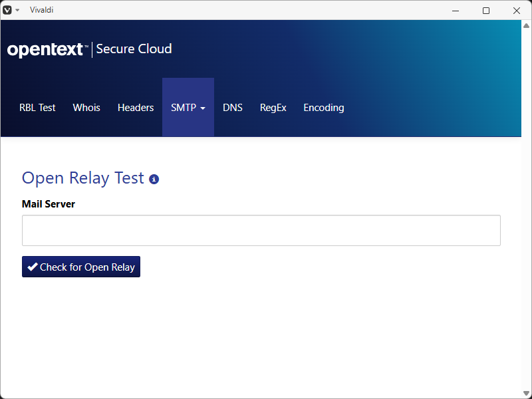Viewport: 532px width, 399px height.
Task: Click the Secure Cloud header text
Action: (x=134, y=49)
